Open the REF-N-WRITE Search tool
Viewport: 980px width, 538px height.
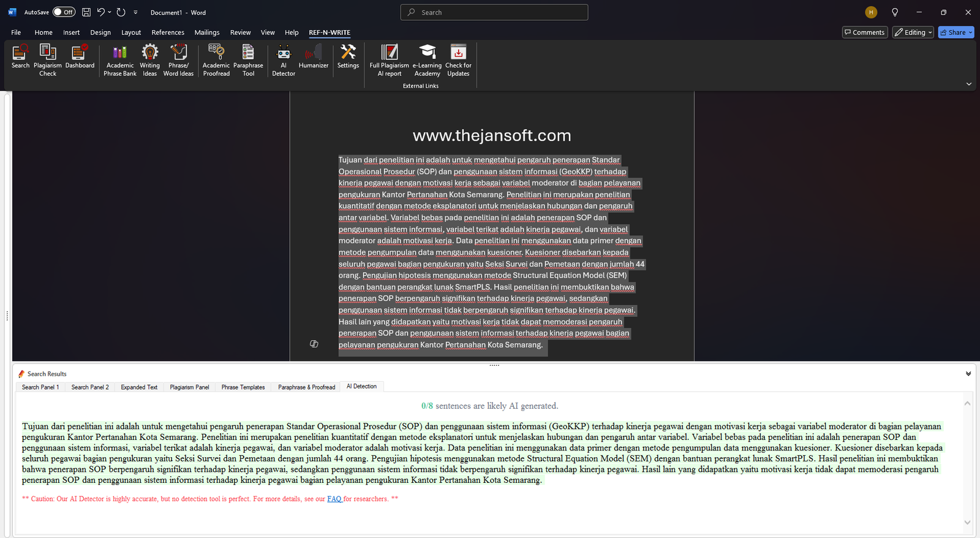[x=20, y=56]
